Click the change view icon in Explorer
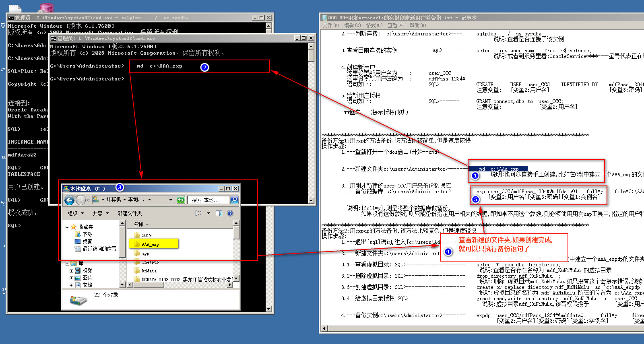This screenshot has height=344, width=644. coord(198,213)
